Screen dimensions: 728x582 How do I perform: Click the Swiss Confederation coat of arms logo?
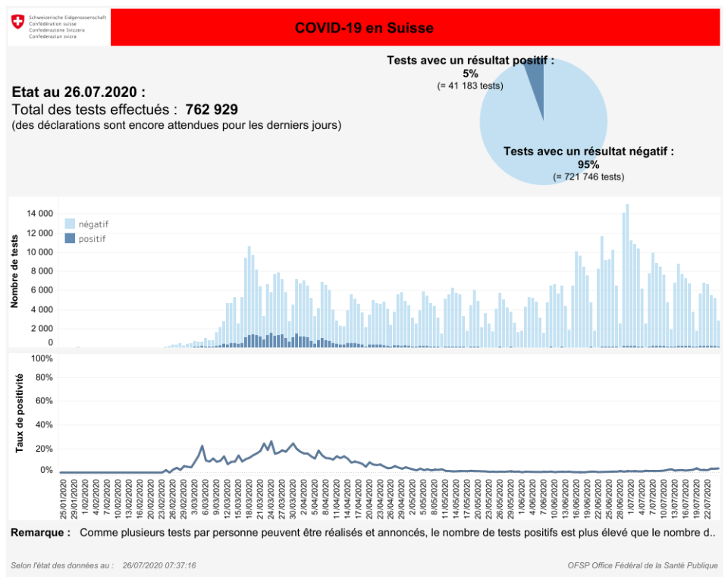pyautogui.click(x=18, y=23)
